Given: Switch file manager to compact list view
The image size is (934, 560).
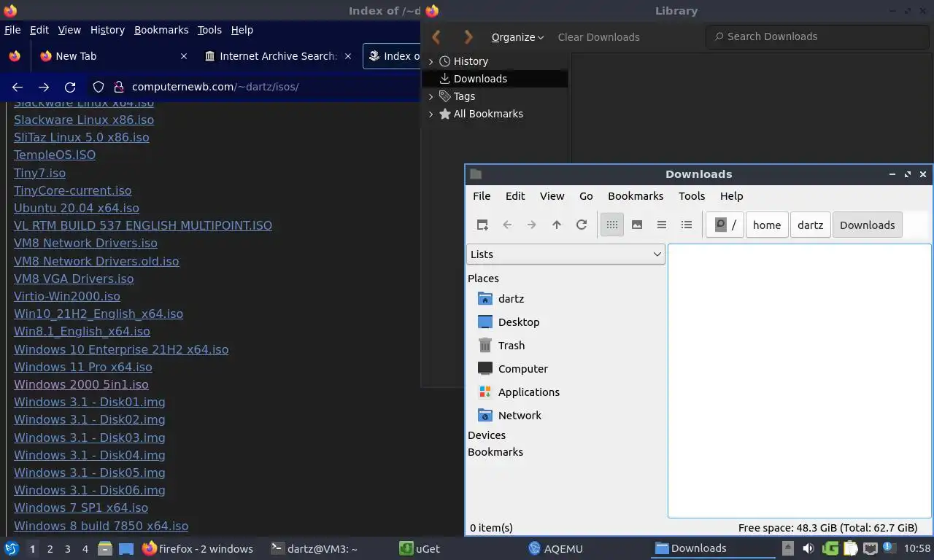Looking at the screenshot, I should coord(662,225).
